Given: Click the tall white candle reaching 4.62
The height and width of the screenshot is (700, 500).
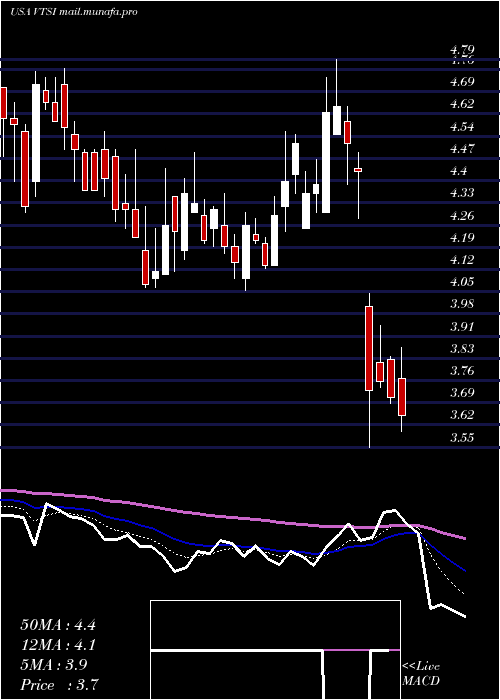Looking at the screenshot, I should (x=326, y=162).
